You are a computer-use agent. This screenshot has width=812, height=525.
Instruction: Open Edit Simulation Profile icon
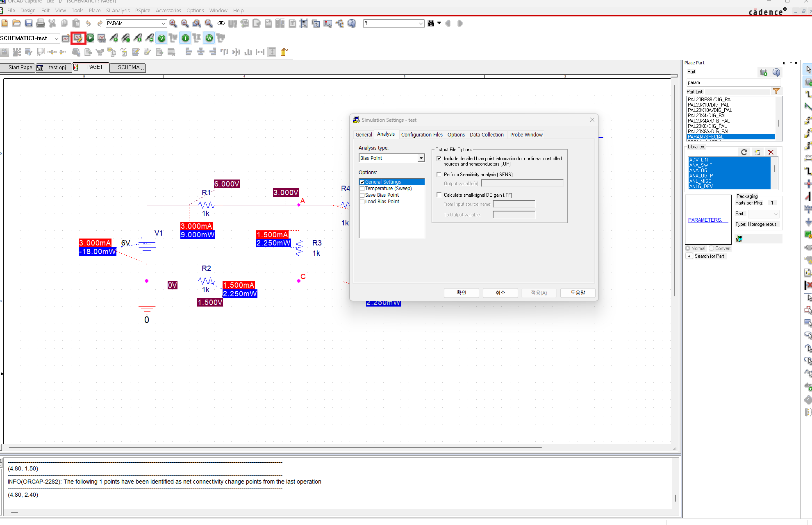[x=78, y=38]
